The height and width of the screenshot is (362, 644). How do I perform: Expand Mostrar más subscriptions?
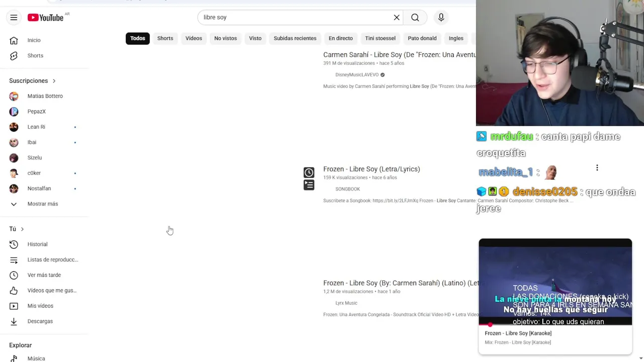42,204
